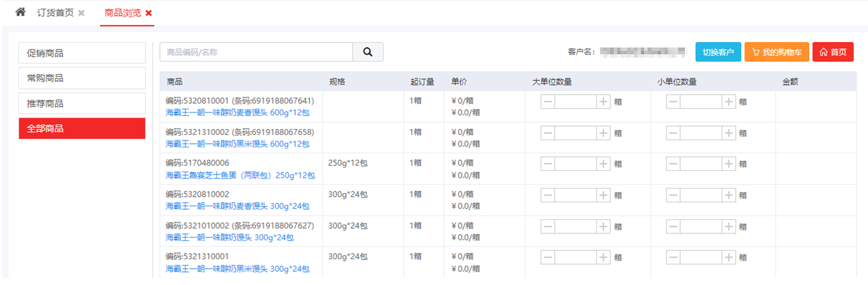This screenshot has width=868, height=285.
Task: Click the magnifier search button
Action: coord(368,52)
